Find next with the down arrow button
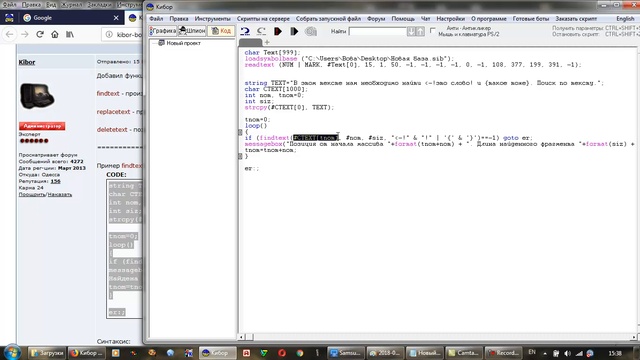Screen dimensions: 640x360 [x=411, y=31]
